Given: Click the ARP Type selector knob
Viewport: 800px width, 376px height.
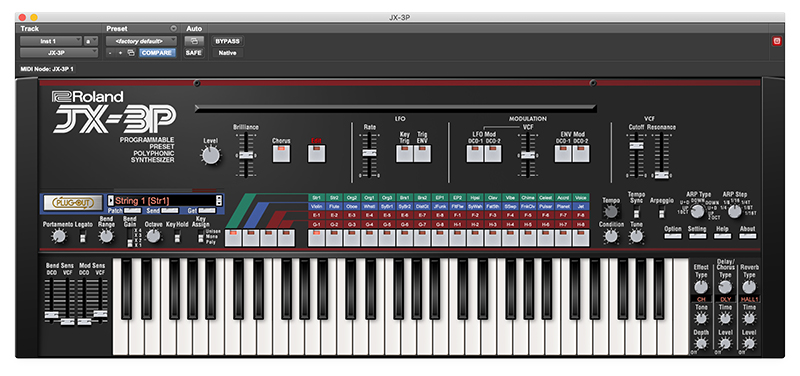Looking at the screenshot, I should (x=697, y=211).
